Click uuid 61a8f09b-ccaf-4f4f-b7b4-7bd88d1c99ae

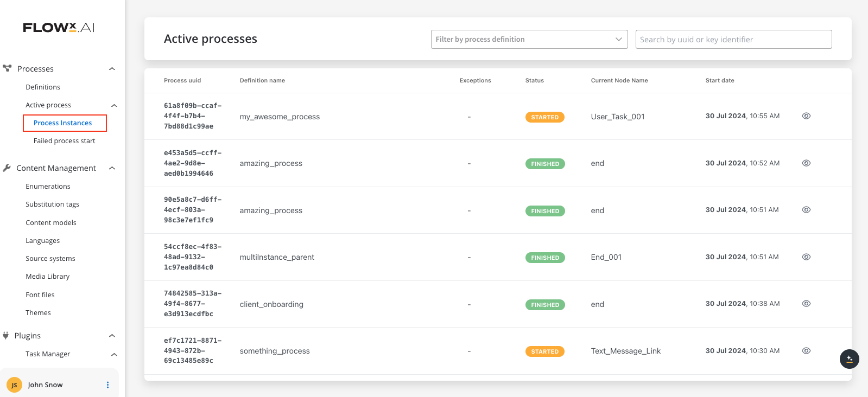193,116
